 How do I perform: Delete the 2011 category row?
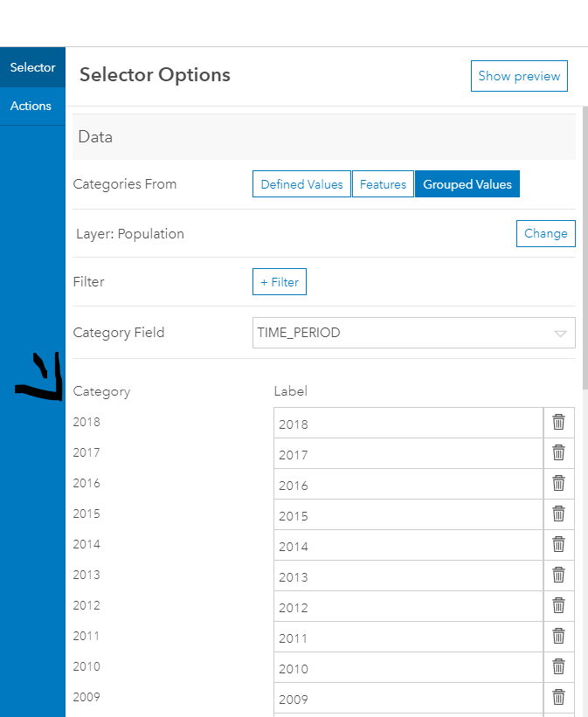coord(558,637)
